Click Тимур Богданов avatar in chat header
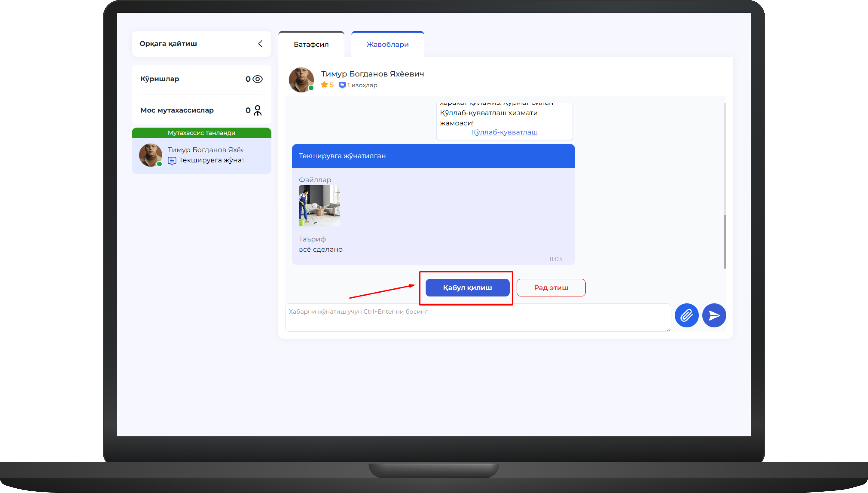 301,80
